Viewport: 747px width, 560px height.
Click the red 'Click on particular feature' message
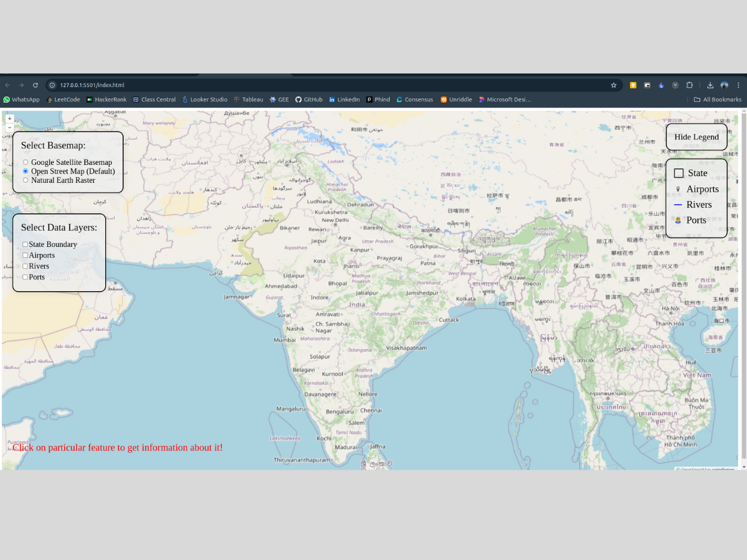pos(118,447)
